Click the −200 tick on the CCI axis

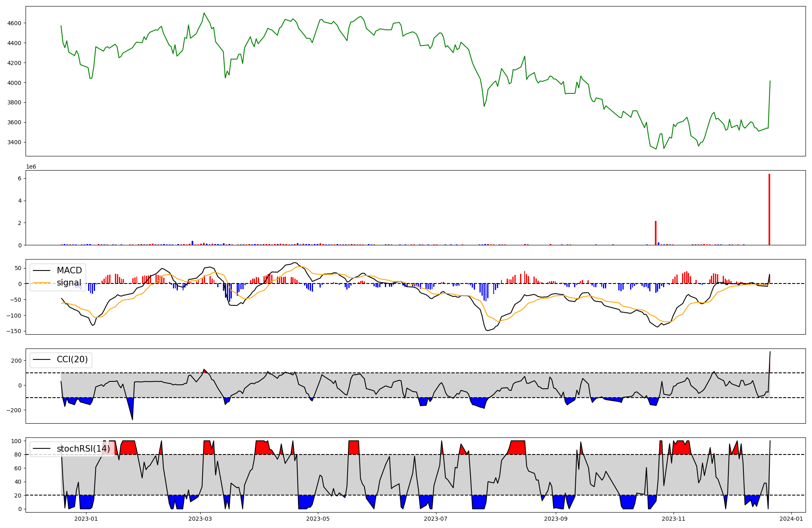coord(13,410)
